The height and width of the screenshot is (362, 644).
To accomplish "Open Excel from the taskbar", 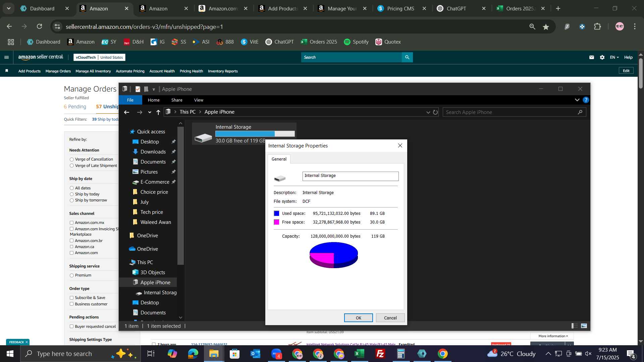I will pos(359,354).
